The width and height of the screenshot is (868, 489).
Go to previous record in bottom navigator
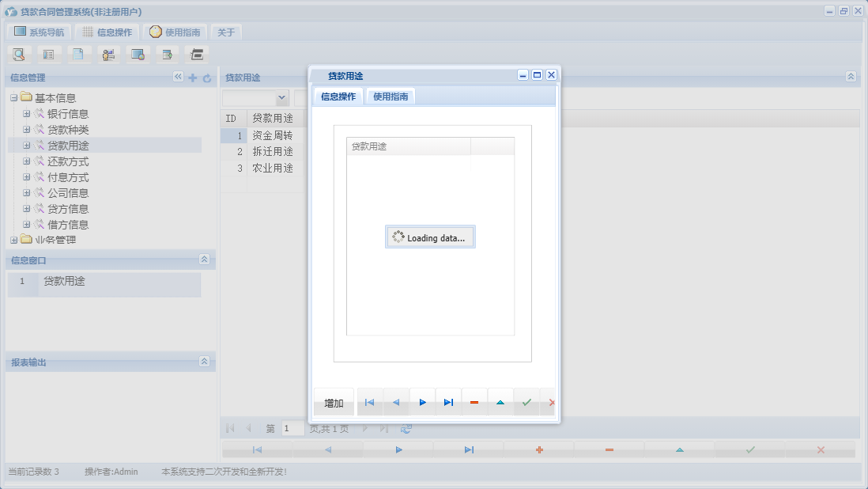coord(328,449)
